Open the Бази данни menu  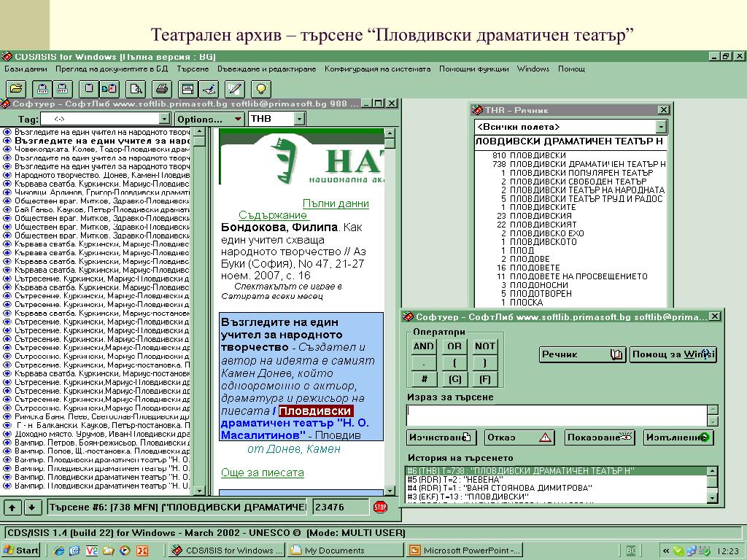click(26, 69)
